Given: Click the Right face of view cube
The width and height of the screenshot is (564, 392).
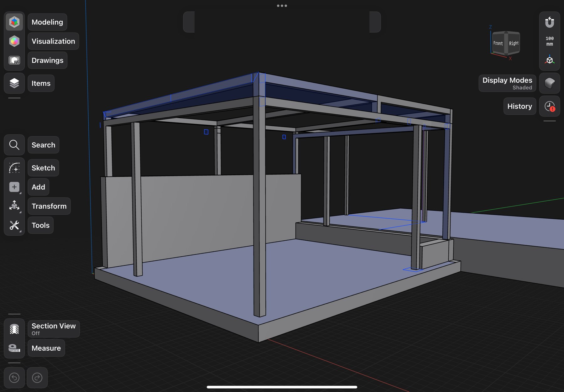Looking at the screenshot, I should pos(514,43).
